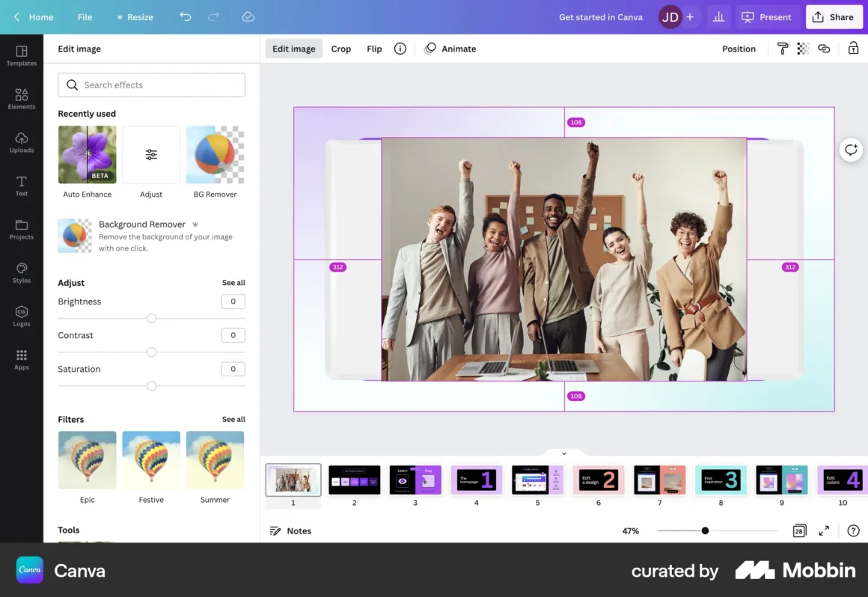This screenshot has width=868, height=597.
Task: Expand Filters section with See all
Action: 233,420
